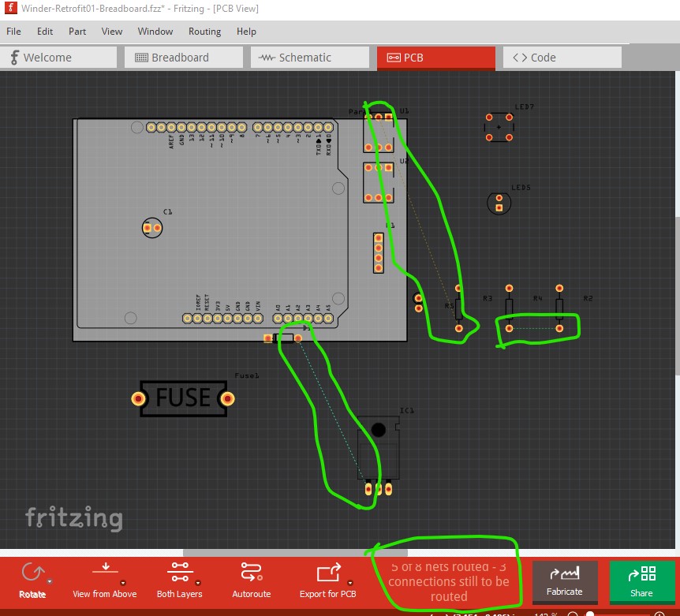Click the green Share button
680x616 pixels.
tap(641, 581)
